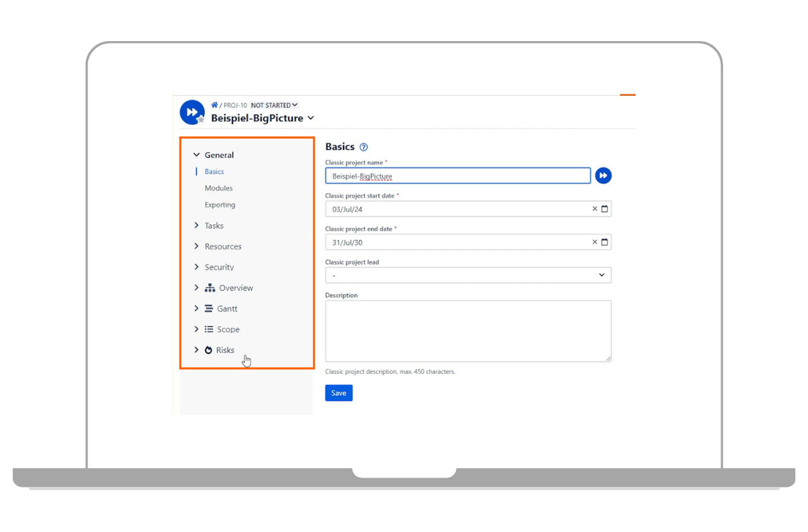Open the Classic project lead dropdown
The width and height of the screenshot is (808, 532).
[468, 275]
